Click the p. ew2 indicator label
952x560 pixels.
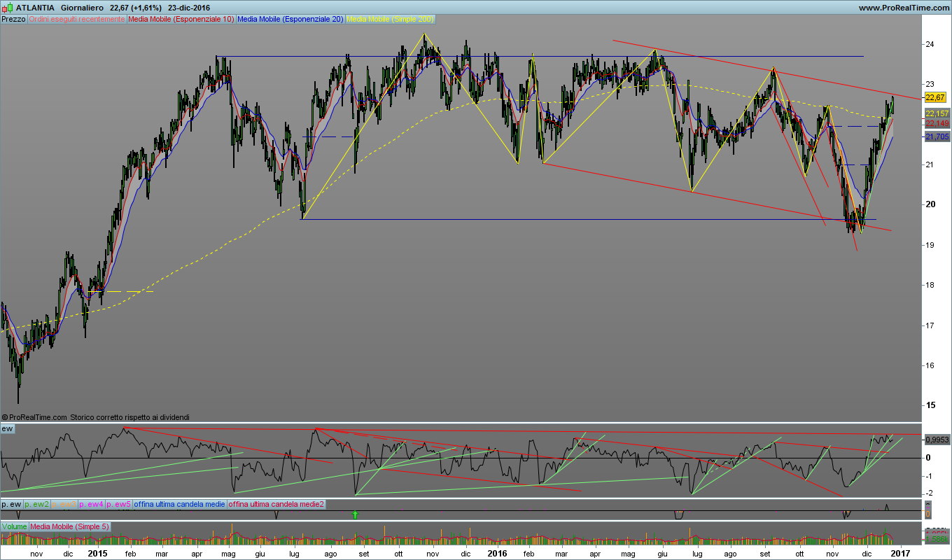pos(36,504)
